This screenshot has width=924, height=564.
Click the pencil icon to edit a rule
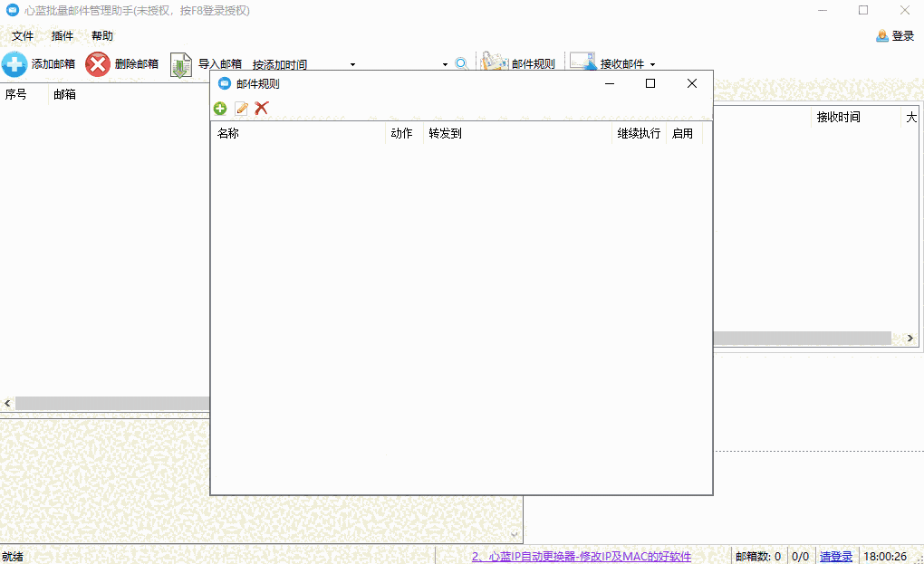tap(240, 108)
